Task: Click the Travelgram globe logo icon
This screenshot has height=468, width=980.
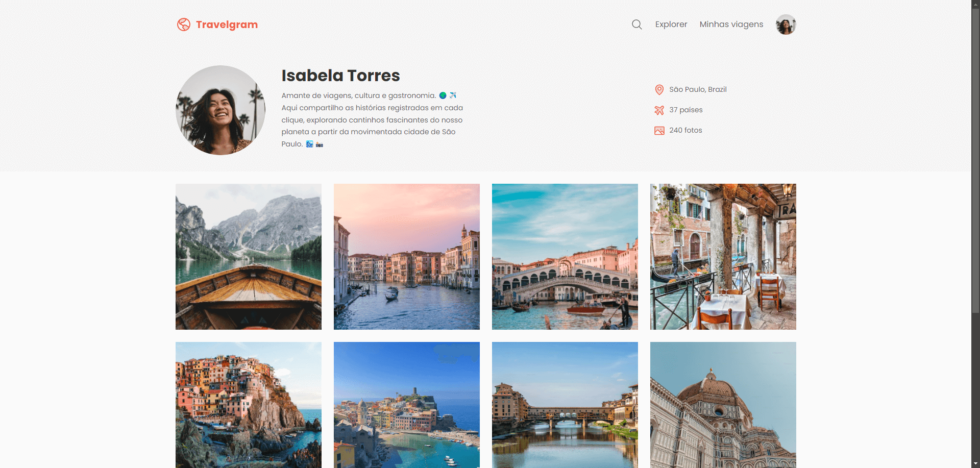Action: pyautogui.click(x=184, y=24)
